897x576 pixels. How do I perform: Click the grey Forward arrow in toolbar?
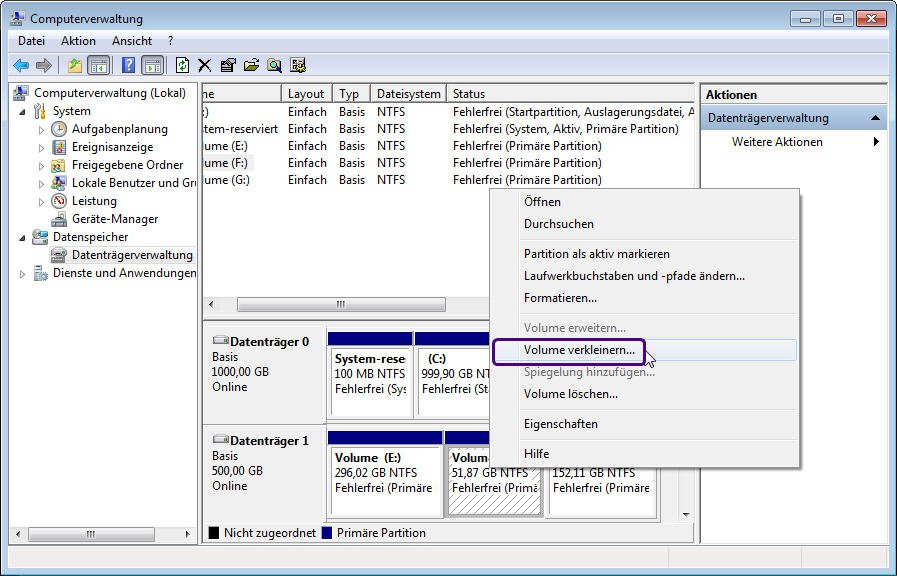click(43, 65)
